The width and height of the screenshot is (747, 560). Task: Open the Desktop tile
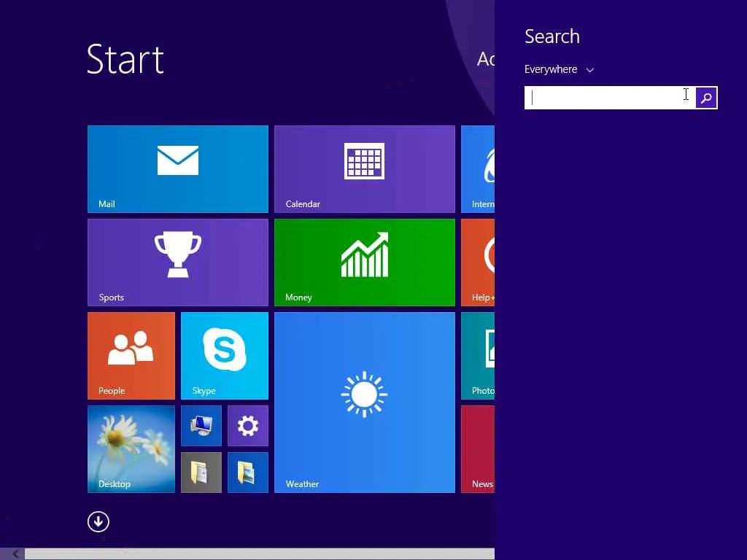[131, 449]
